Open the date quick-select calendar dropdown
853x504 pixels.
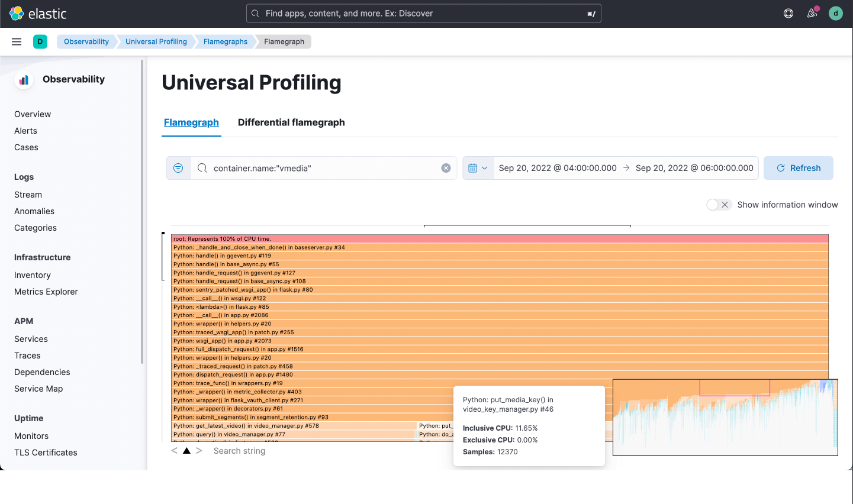point(478,168)
